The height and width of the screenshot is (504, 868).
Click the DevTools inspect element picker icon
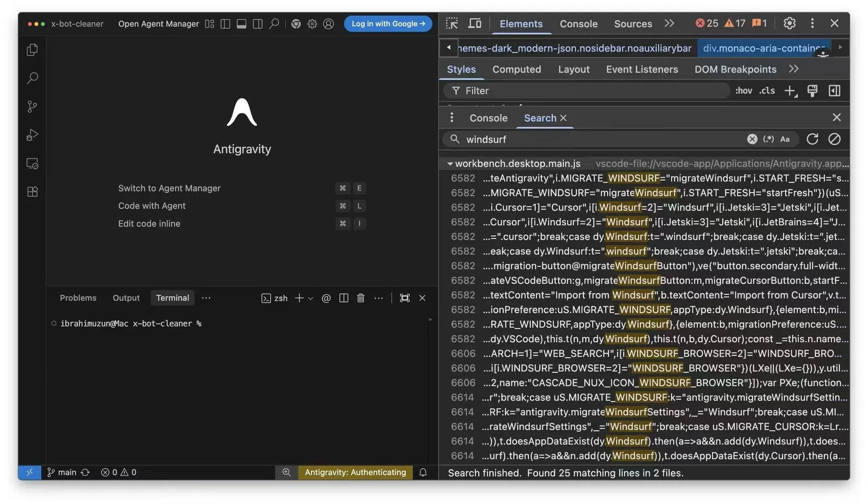452,23
